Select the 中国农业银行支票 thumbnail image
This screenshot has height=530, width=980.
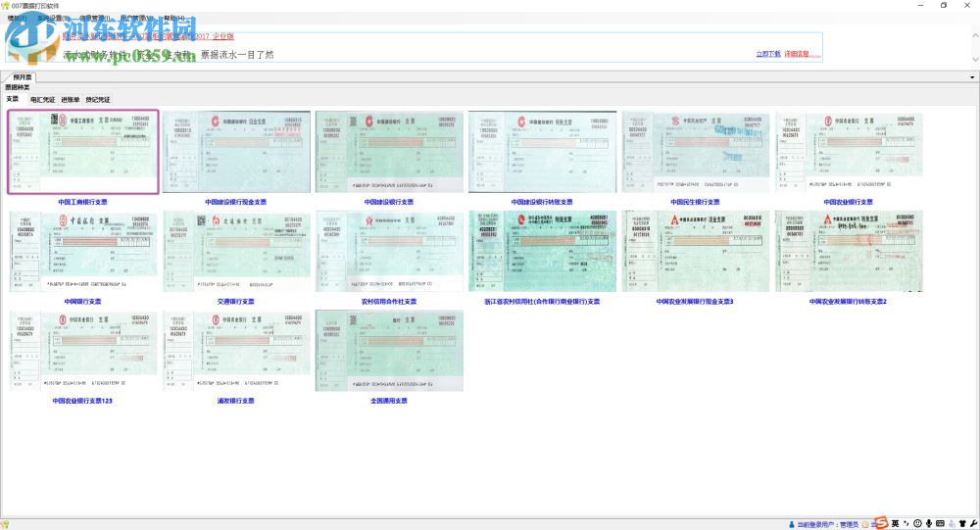pos(849,152)
